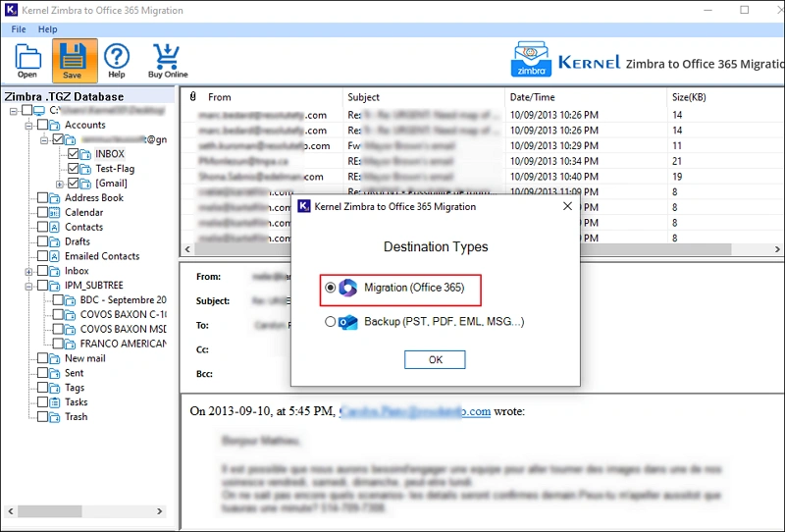
Task: Click the Office 365 icon beside Migration
Action: coord(348,288)
